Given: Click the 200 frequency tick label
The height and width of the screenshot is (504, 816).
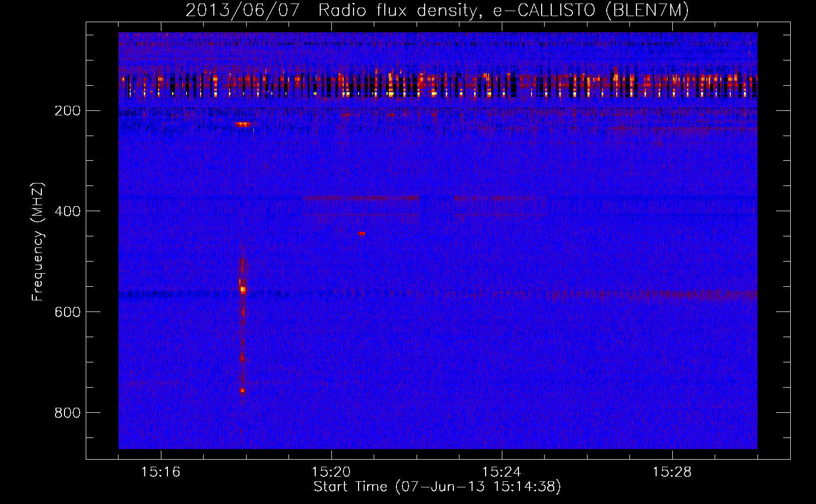Looking at the screenshot, I should pos(68,110).
